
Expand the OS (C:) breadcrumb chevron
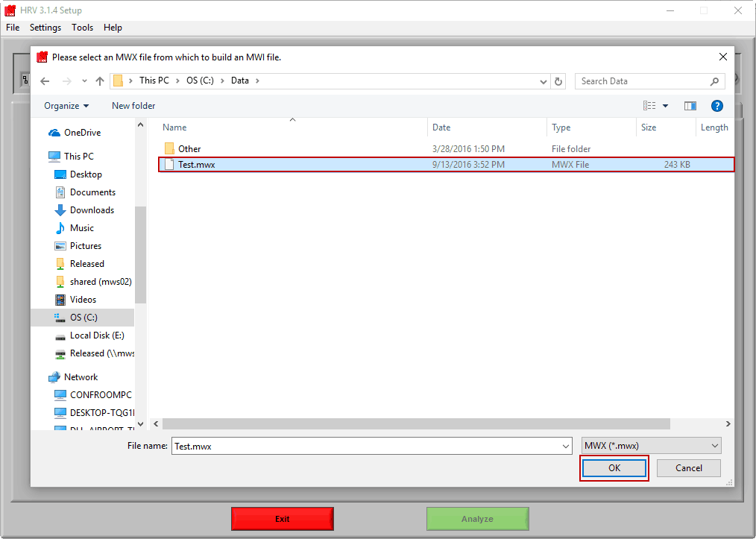click(222, 81)
